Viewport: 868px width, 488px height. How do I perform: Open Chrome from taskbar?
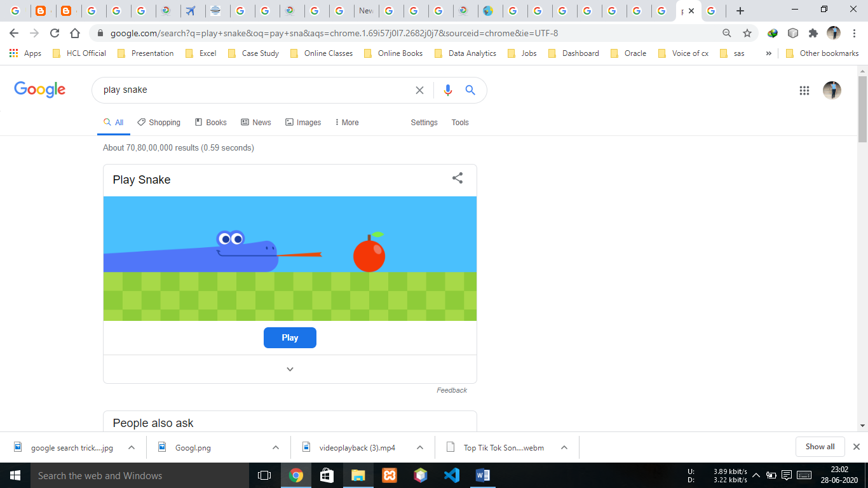[295, 475]
